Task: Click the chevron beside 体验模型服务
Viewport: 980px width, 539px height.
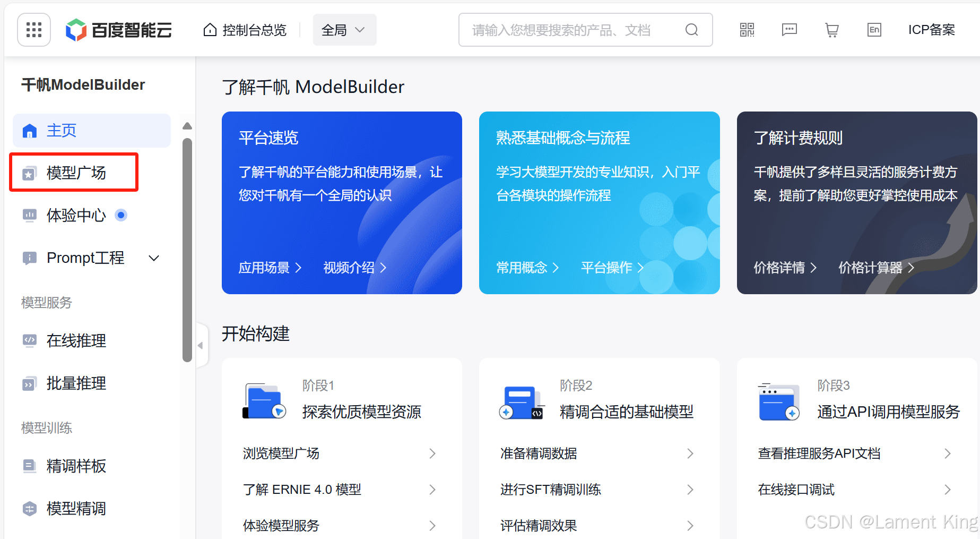Action: coord(432,525)
